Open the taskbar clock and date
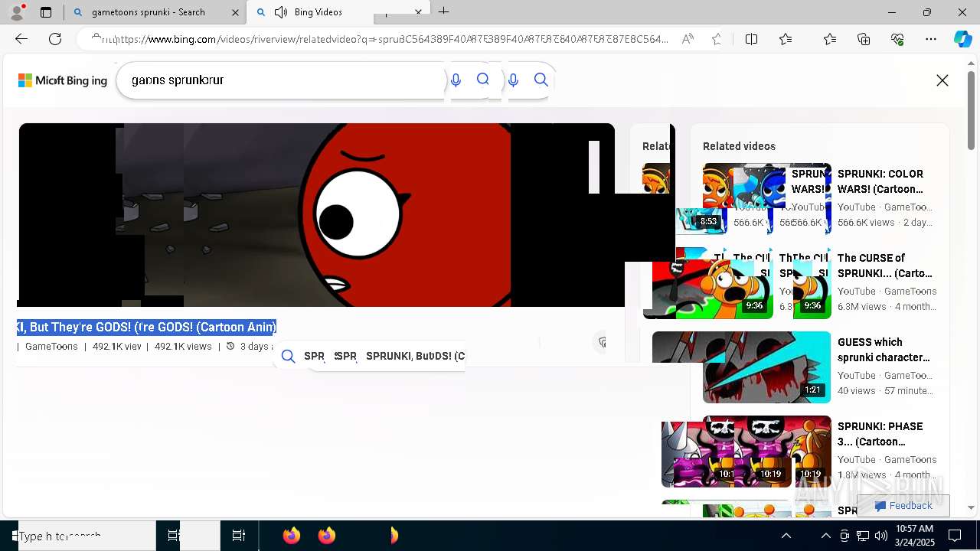This screenshot has height=551, width=980. 915,536
